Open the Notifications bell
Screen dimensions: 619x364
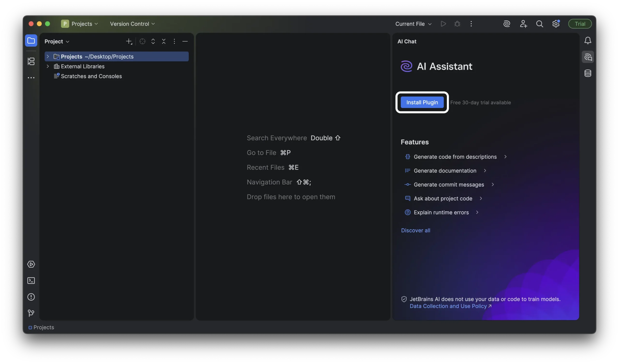point(588,41)
